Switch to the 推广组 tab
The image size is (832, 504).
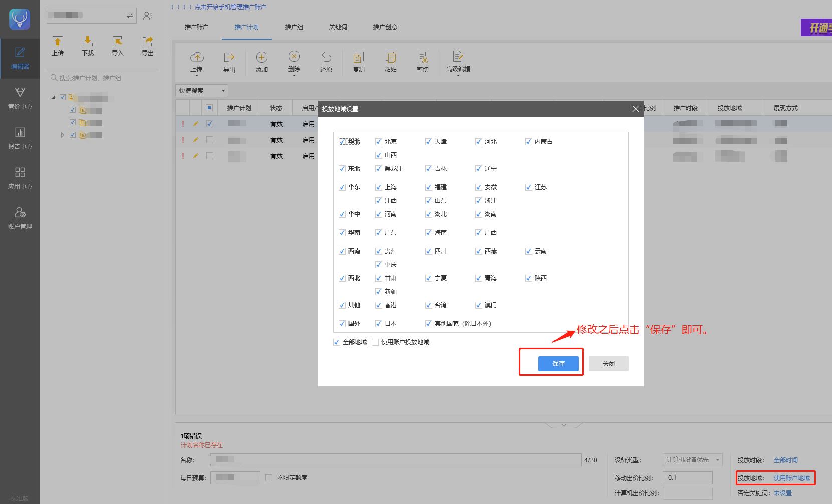pyautogui.click(x=294, y=27)
